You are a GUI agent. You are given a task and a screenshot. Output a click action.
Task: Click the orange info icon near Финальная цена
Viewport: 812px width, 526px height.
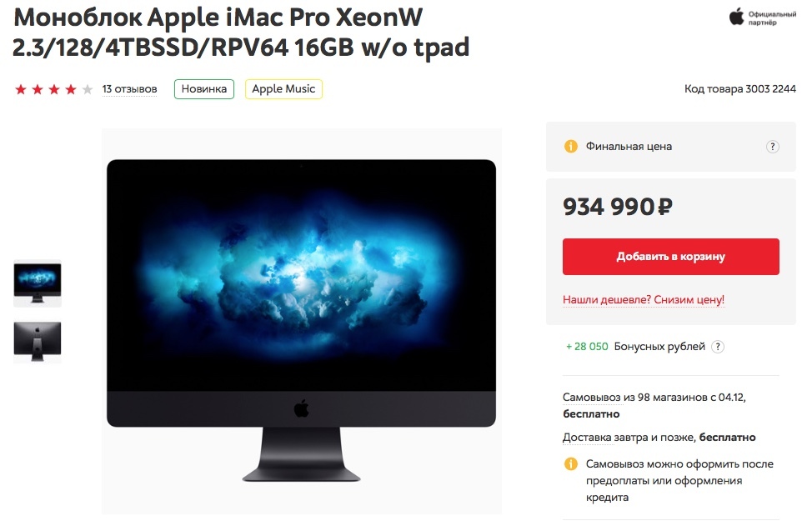[x=571, y=147]
